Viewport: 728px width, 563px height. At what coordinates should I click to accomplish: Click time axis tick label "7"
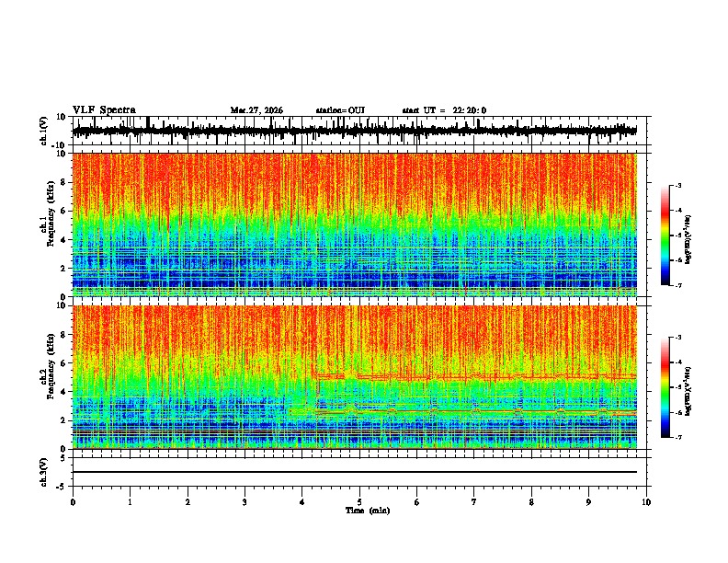pos(474,502)
